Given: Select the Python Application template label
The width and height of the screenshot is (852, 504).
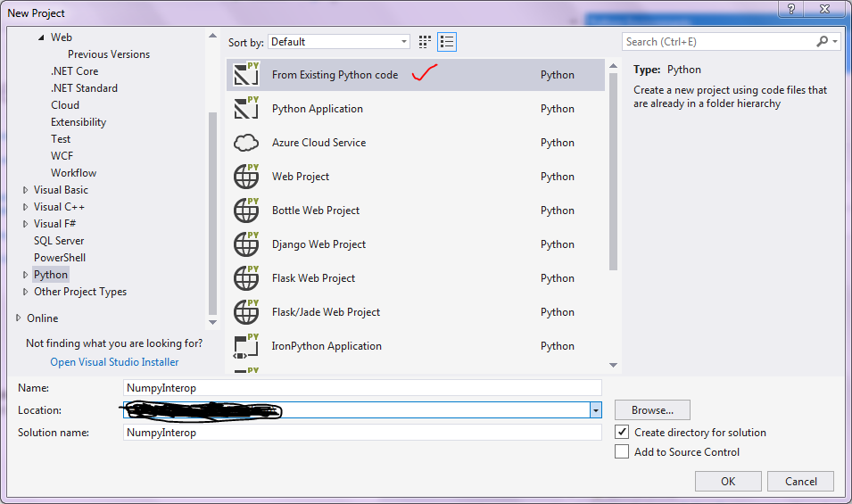Looking at the screenshot, I should (x=318, y=109).
